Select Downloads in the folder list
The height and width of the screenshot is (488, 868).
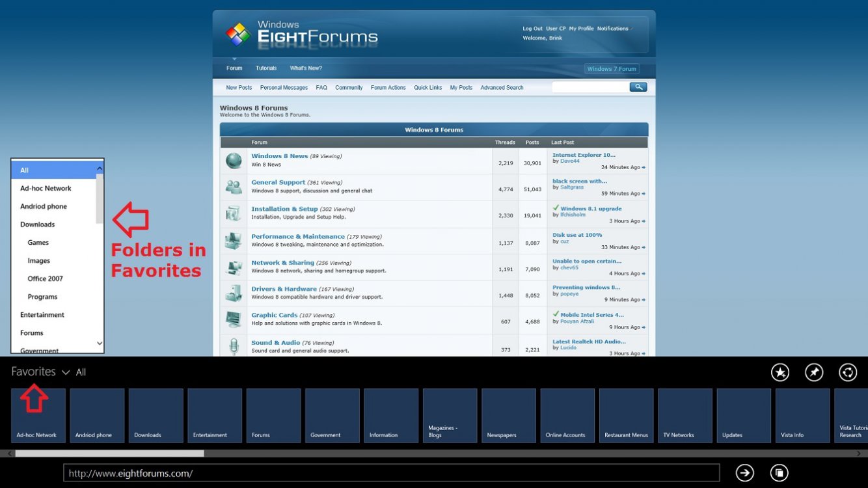coord(38,224)
